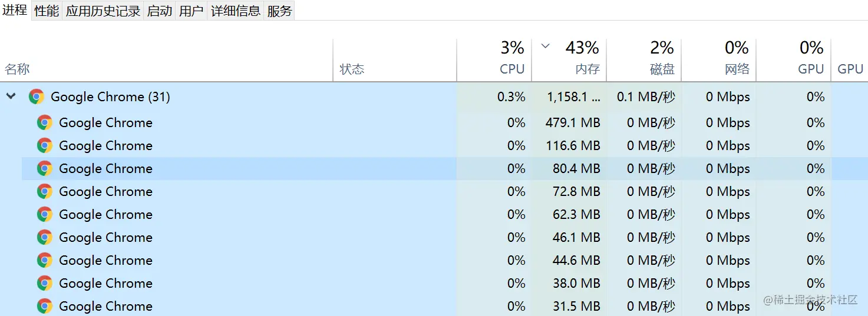Click the 0.3% CPU value of Chrome group
Screen dimensions: 868x316
pyautogui.click(x=511, y=97)
